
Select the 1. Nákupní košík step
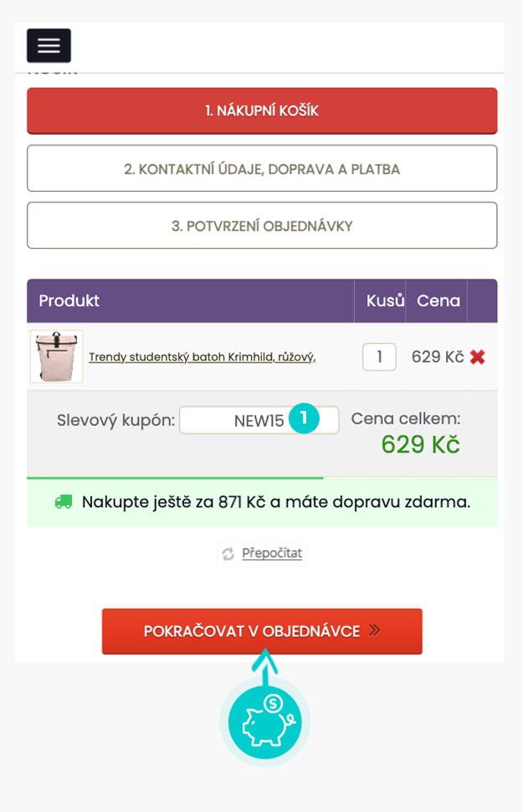tap(262, 110)
